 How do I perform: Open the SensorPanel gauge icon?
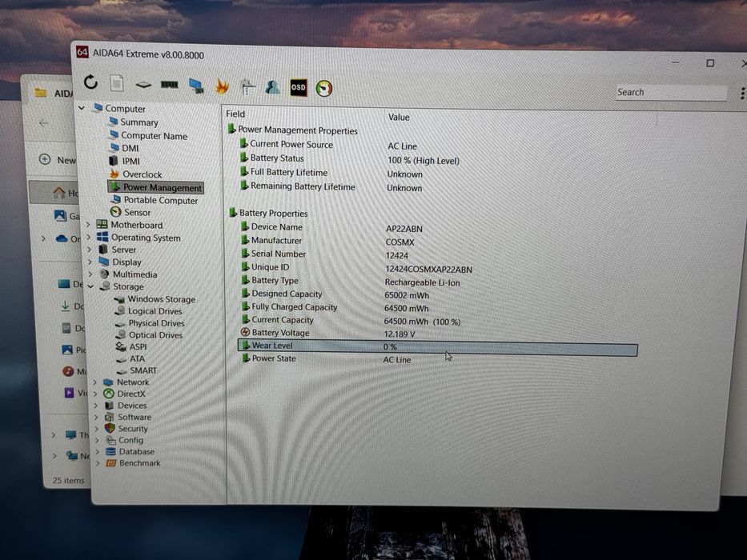[324, 88]
